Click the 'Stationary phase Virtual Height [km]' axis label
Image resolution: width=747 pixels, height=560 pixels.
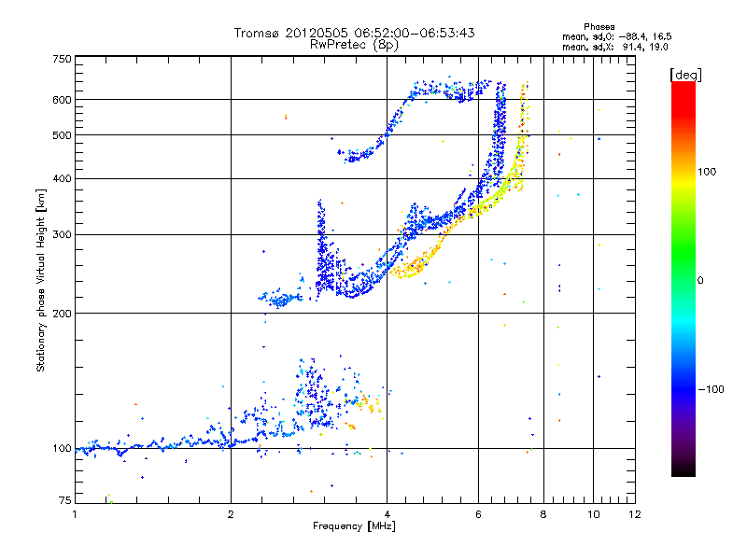40,280
